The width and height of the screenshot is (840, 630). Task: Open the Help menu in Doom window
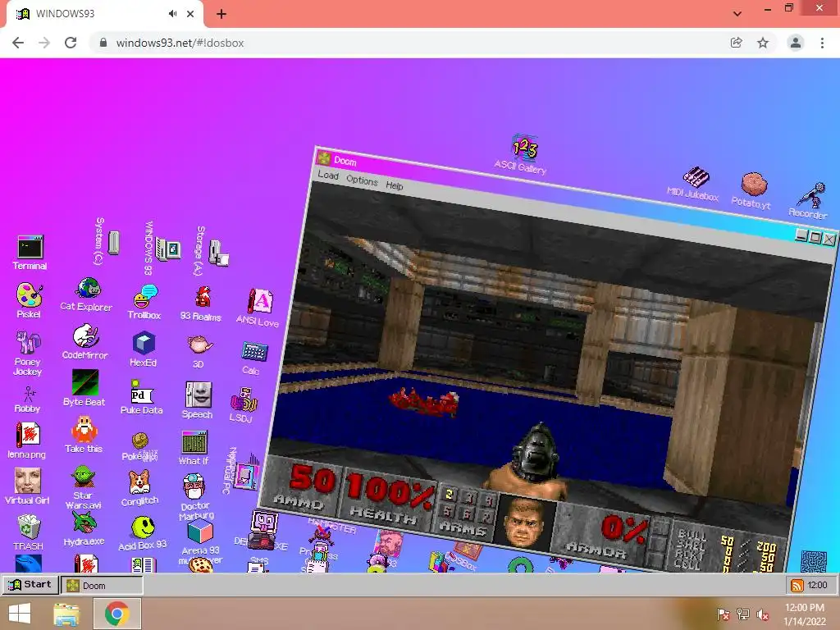click(x=395, y=185)
